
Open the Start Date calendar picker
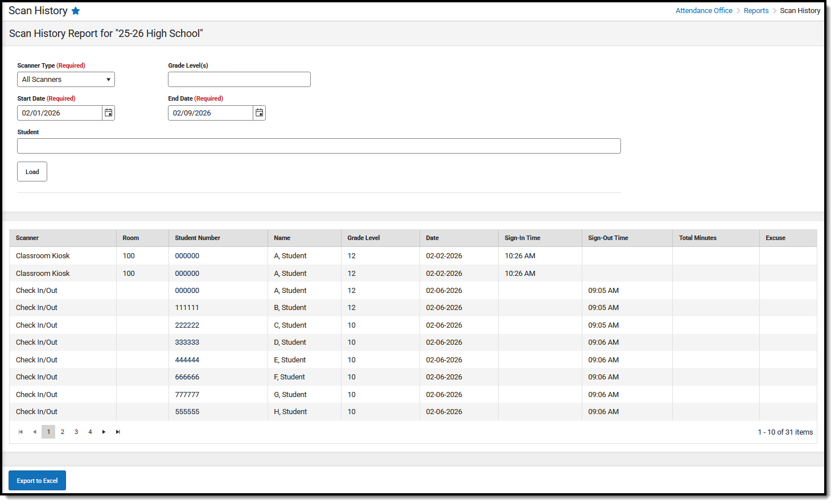(x=108, y=113)
